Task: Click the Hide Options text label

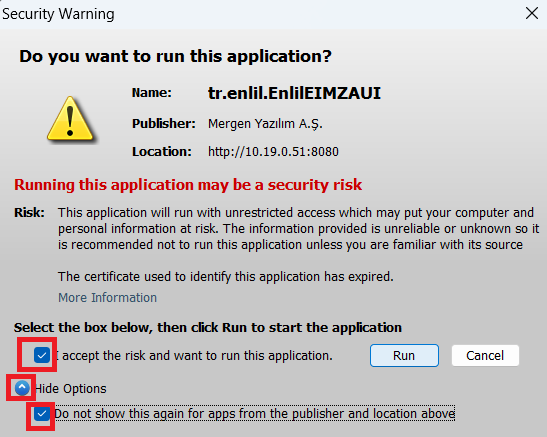Action: [x=71, y=389]
